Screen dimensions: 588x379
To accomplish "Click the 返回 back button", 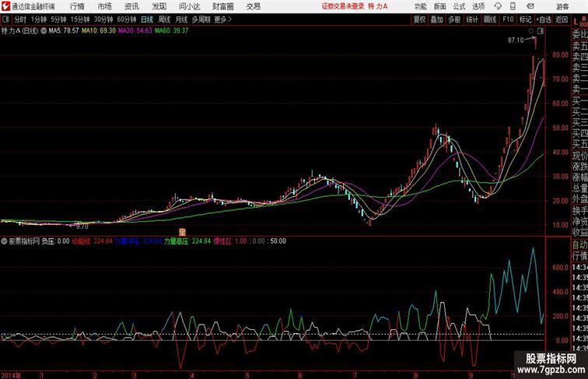I will click(x=562, y=19).
